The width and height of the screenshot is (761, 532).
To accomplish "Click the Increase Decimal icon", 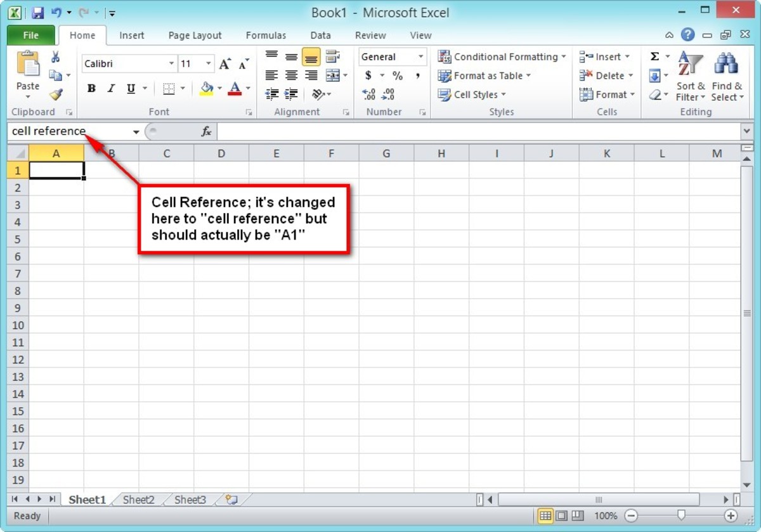I will pyautogui.click(x=368, y=94).
